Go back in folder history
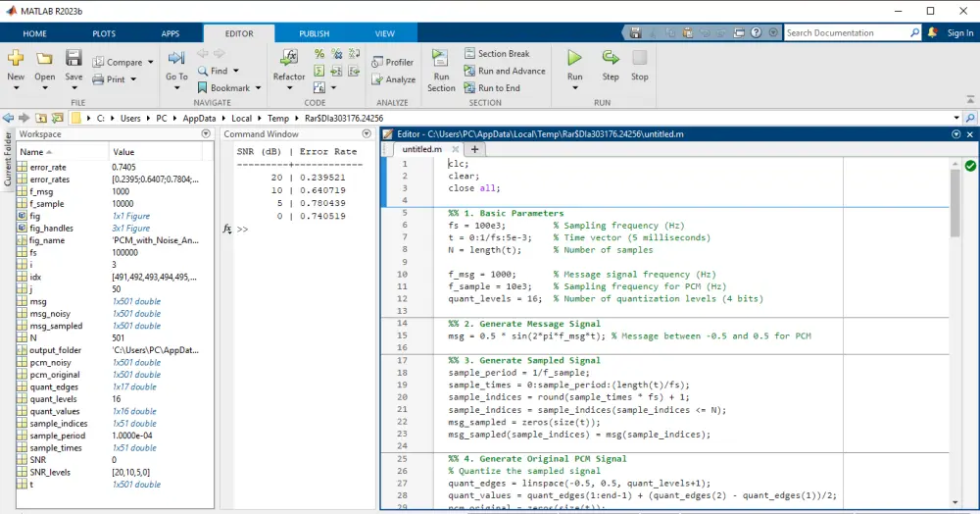The height and width of the screenshot is (514, 980). point(8,118)
